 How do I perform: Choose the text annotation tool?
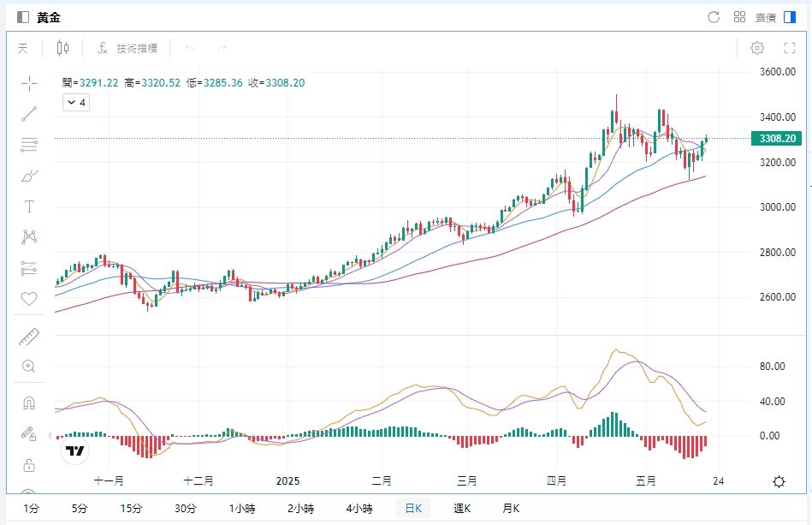click(29, 206)
